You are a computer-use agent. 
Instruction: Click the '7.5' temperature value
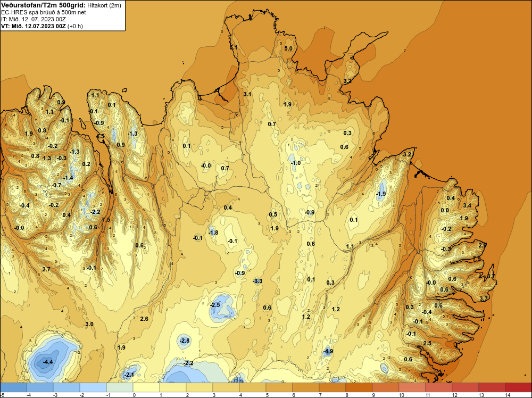[x=106, y=220]
